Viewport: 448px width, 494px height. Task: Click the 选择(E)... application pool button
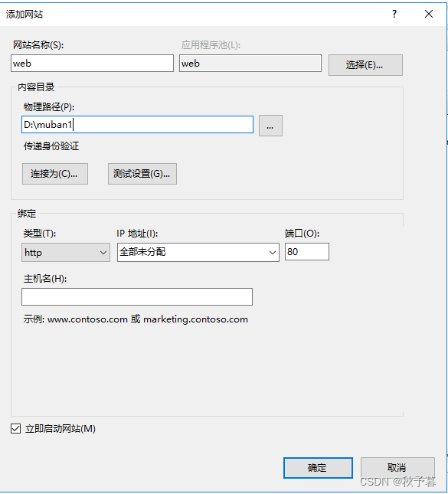pos(365,65)
